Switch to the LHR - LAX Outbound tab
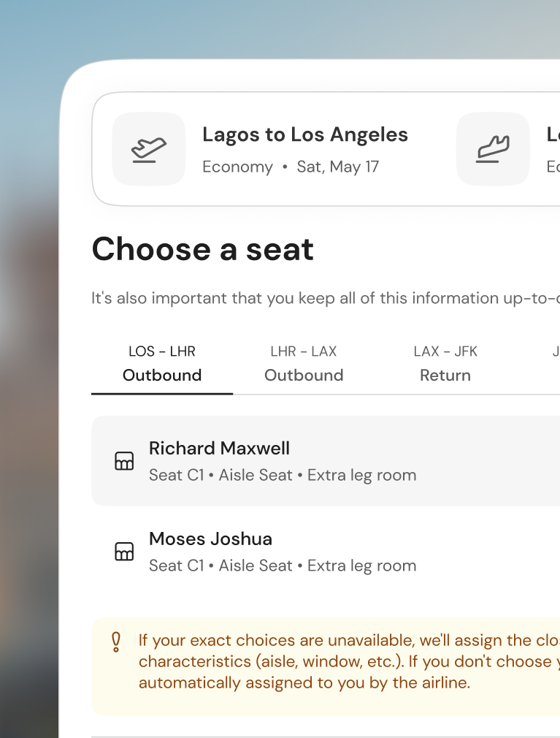Screen dimensions: 560x738 (x=304, y=363)
